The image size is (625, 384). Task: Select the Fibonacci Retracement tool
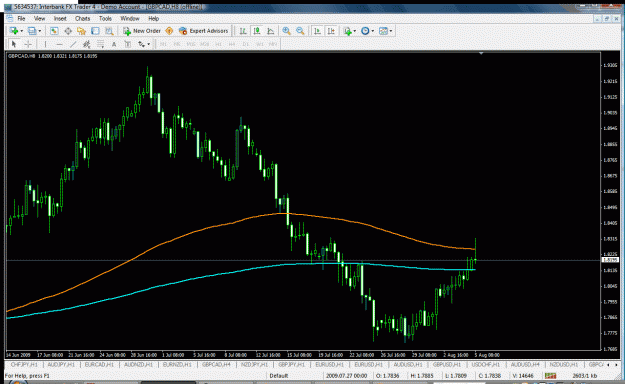[100, 44]
